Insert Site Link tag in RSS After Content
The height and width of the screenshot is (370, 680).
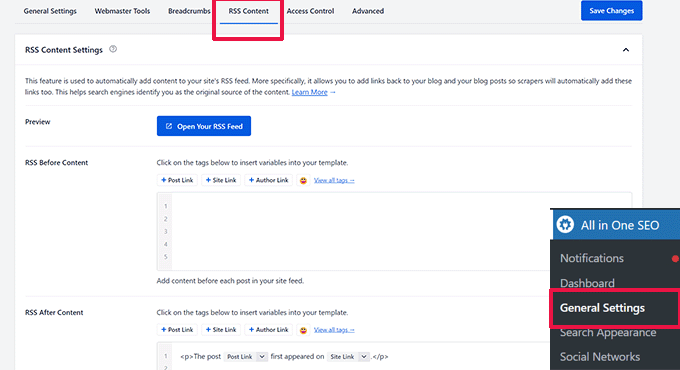click(x=221, y=330)
